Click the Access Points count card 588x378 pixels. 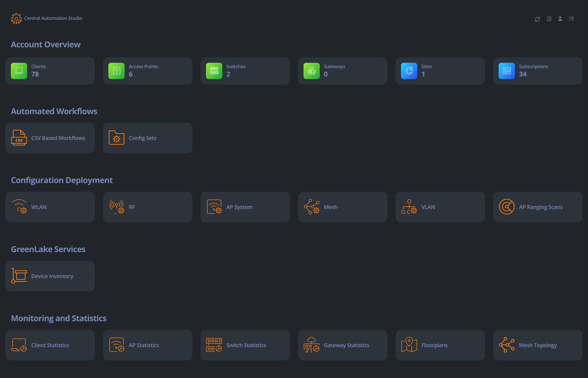click(x=148, y=71)
